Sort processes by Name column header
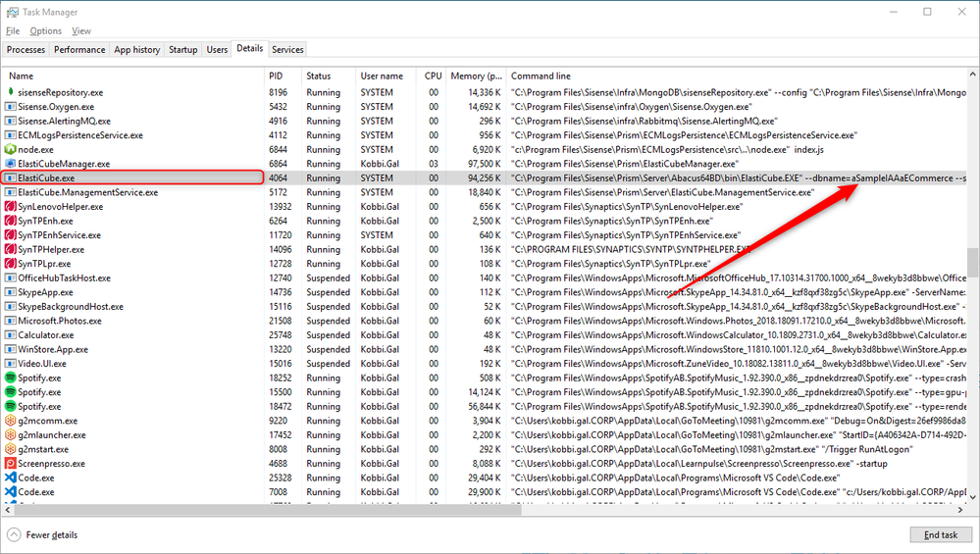Image resolution: width=980 pixels, height=554 pixels. [22, 76]
